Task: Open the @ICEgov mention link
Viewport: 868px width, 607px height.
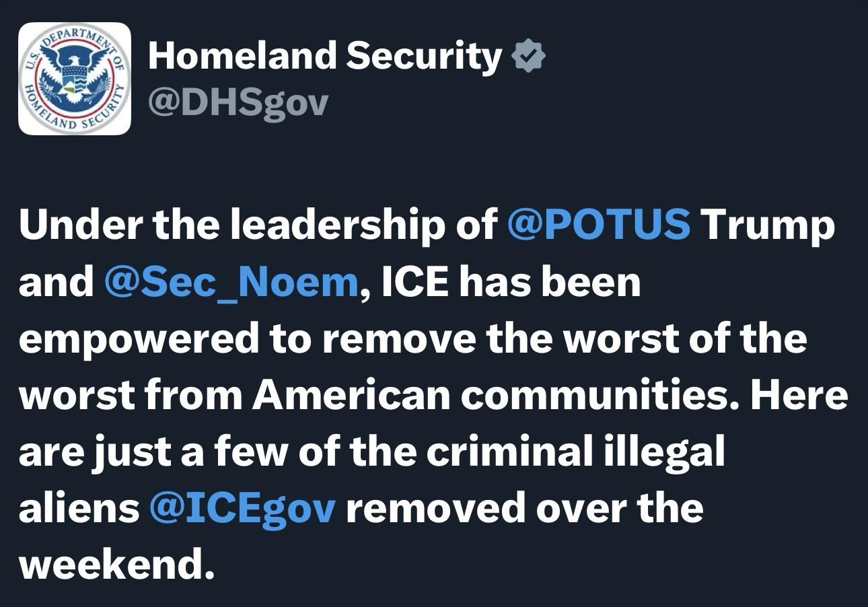Action: pos(242,509)
